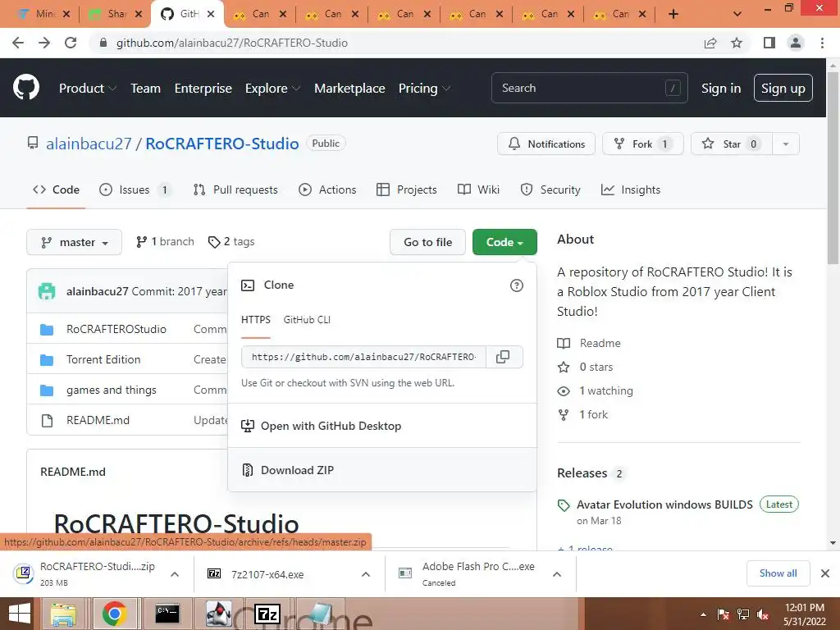Open the games and things folder
The height and width of the screenshot is (630, 840).
(x=112, y=390)
